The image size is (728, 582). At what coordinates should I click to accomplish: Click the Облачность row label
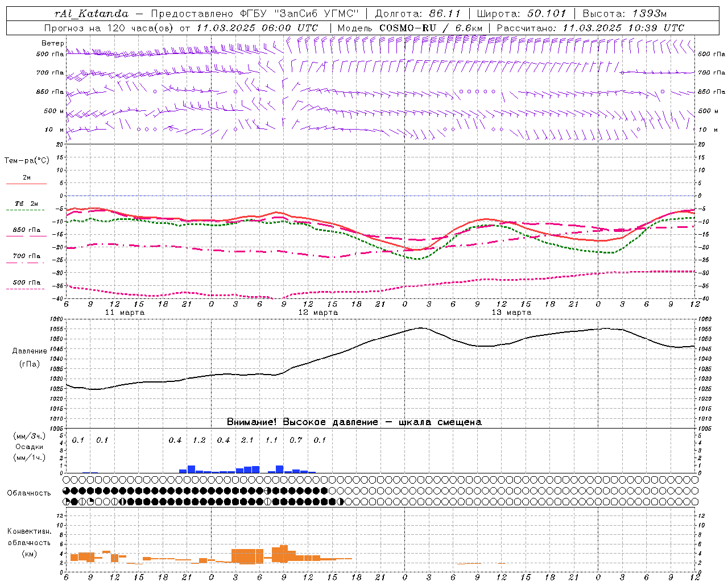click(29, 493)
